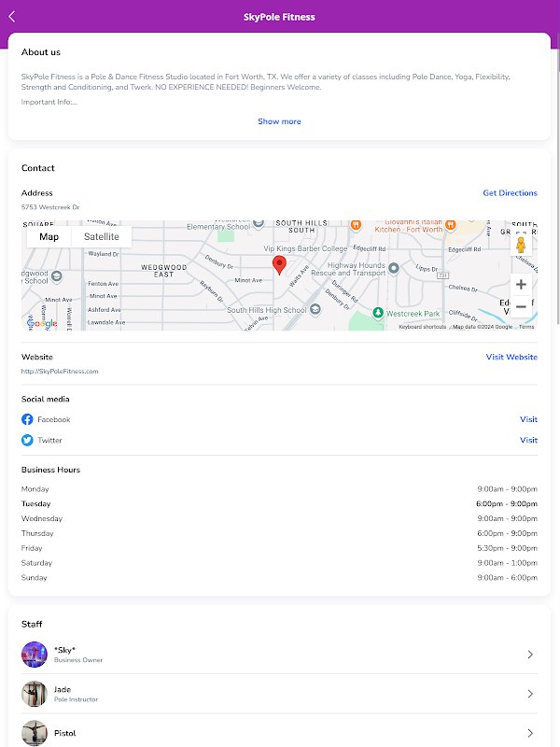Click SkyPole Fitness header title

click(279, 17)
